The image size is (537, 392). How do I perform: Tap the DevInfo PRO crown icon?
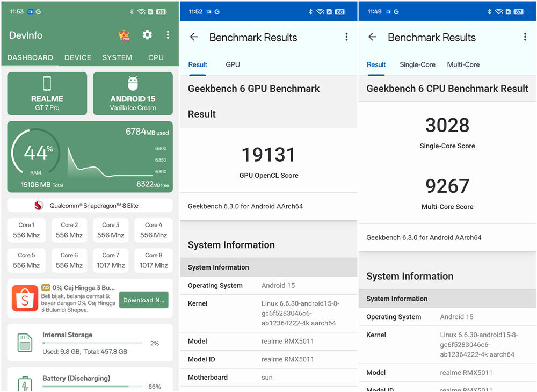pyautogui.click(x=124, y=35)
